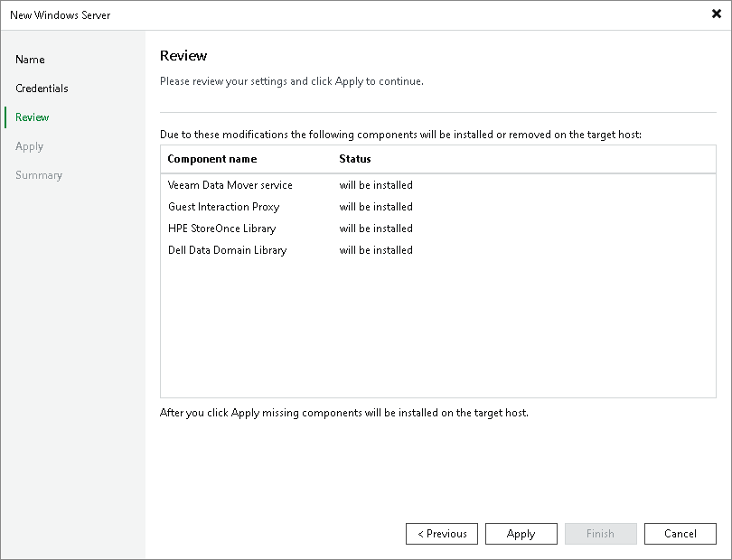Select the Veeam Data Mover service row
Viewport: 732px width, 560px height.
click(438, 185)
